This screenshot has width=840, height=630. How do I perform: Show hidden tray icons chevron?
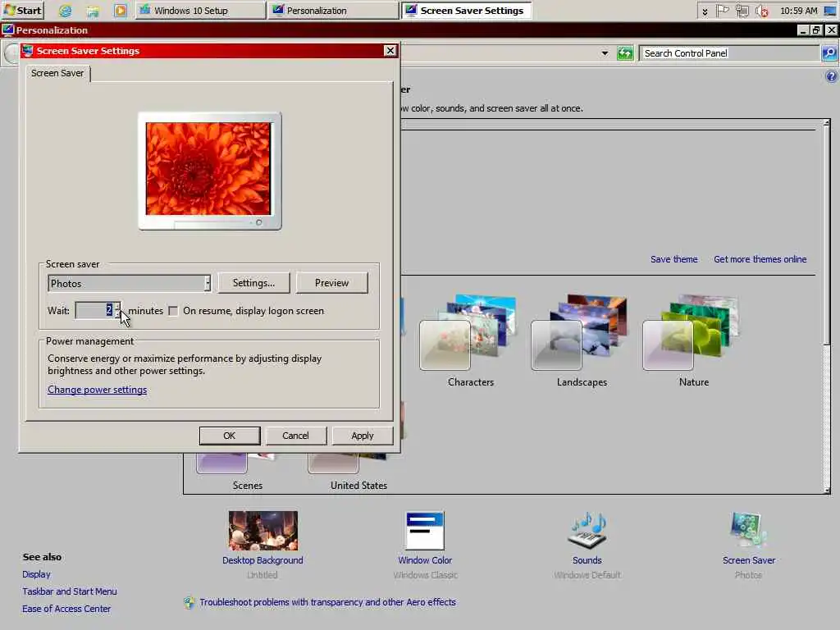(x=705, y=11)
